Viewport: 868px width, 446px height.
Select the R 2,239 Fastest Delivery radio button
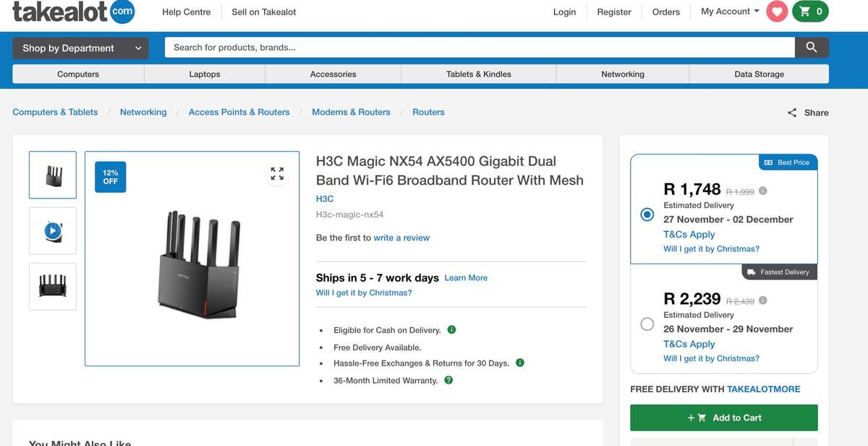[x=647, y=324]
